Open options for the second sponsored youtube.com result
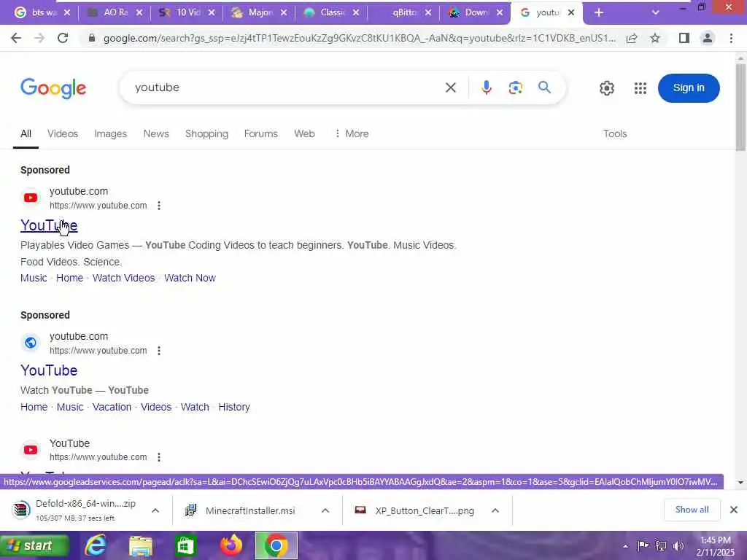The height and width of the screenshot is (560, 747). [159, 351]
